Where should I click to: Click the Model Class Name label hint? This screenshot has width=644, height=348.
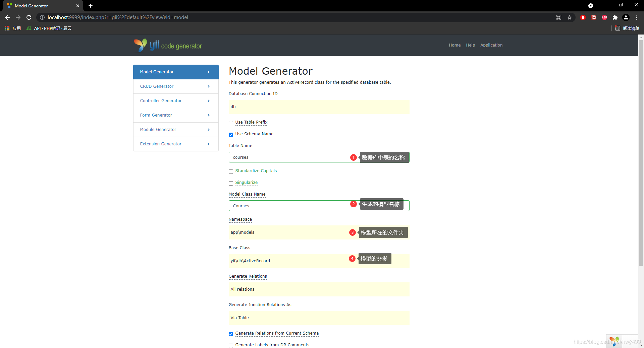click(x=247, y=194)
